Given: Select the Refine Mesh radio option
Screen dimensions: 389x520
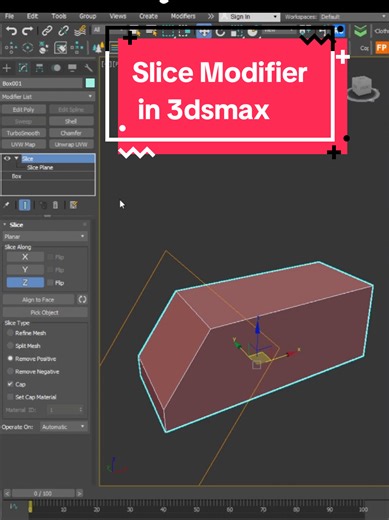Looking at the screenshot, I should click(x=10, y=333).
